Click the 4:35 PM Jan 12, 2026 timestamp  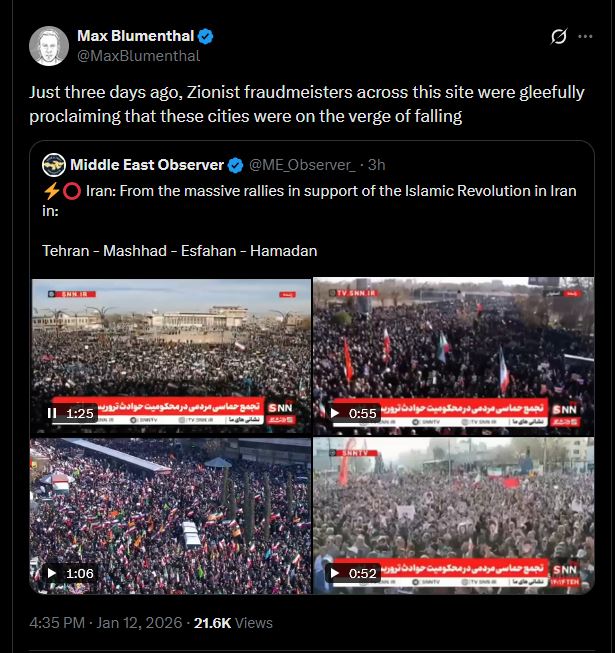click(106, 623)
